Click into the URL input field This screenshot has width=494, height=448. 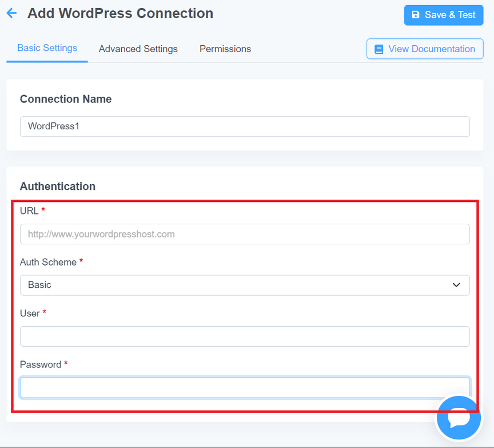(x=245, y=234)
